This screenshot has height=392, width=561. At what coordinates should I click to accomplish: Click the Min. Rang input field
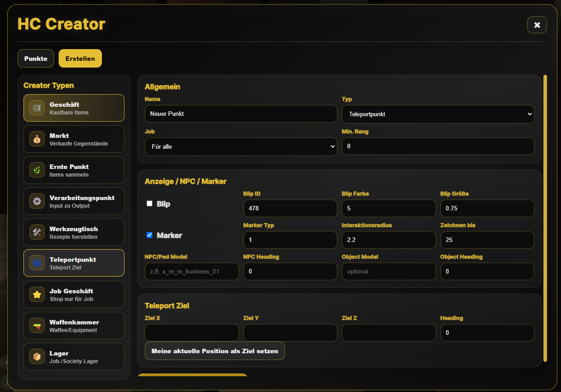tap(438, 146)
